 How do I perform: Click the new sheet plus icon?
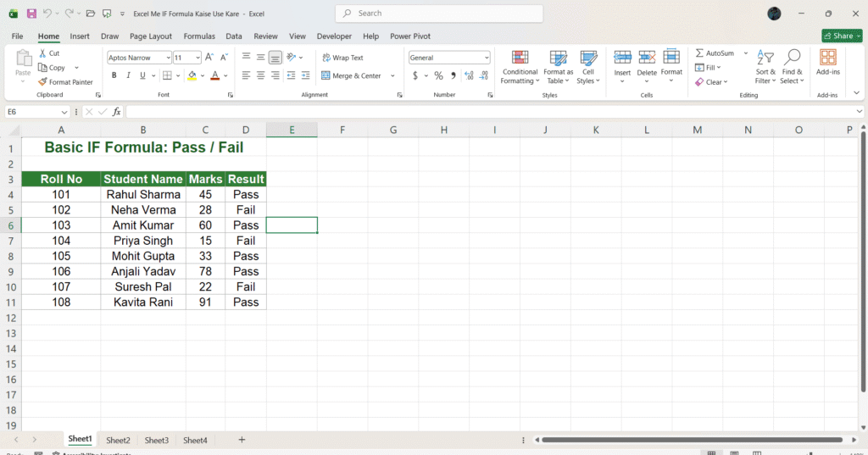click(242, 440)
